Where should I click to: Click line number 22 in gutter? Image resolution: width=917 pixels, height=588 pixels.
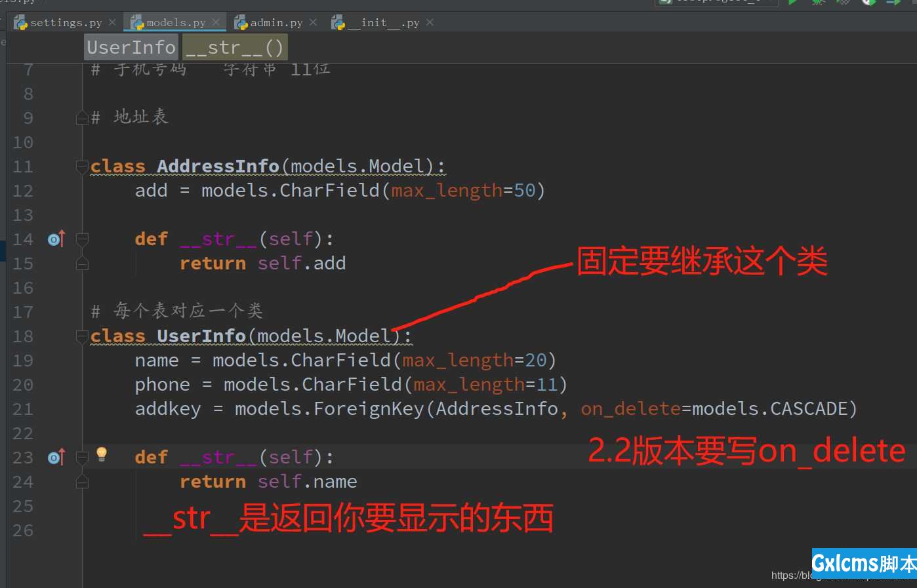tap(23, 433)
